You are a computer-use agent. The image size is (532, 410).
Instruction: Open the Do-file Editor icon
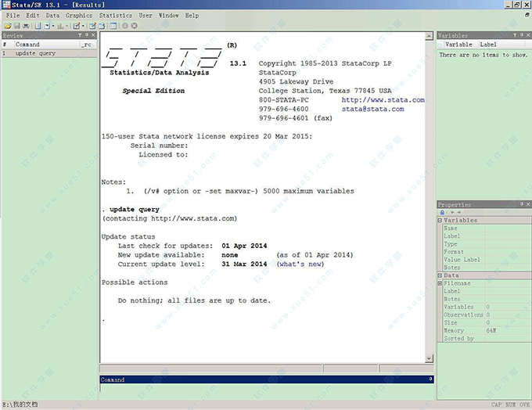click(x=77, y=26)
